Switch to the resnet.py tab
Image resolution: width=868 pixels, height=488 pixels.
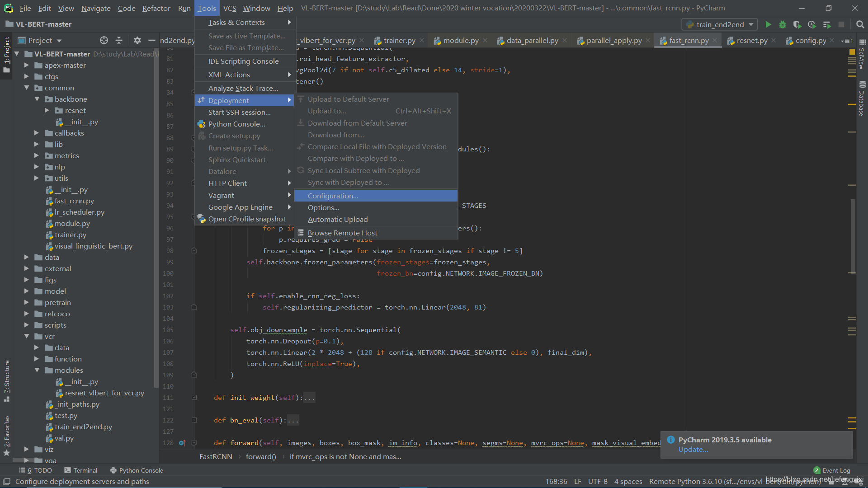click(x=751, y=40)
